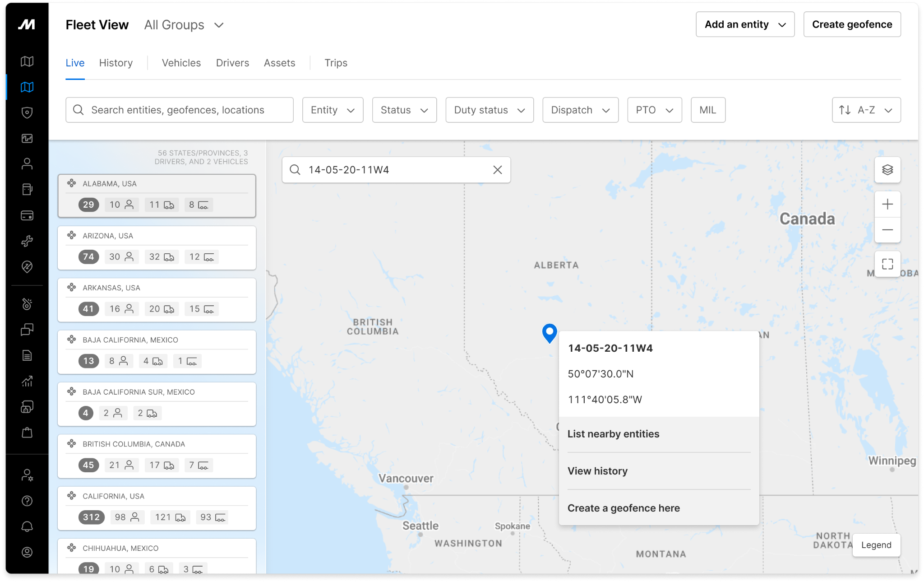Expand the Entity filter dropdown
The width and height of the screenshot is (924, 582).
click(333, 110)
